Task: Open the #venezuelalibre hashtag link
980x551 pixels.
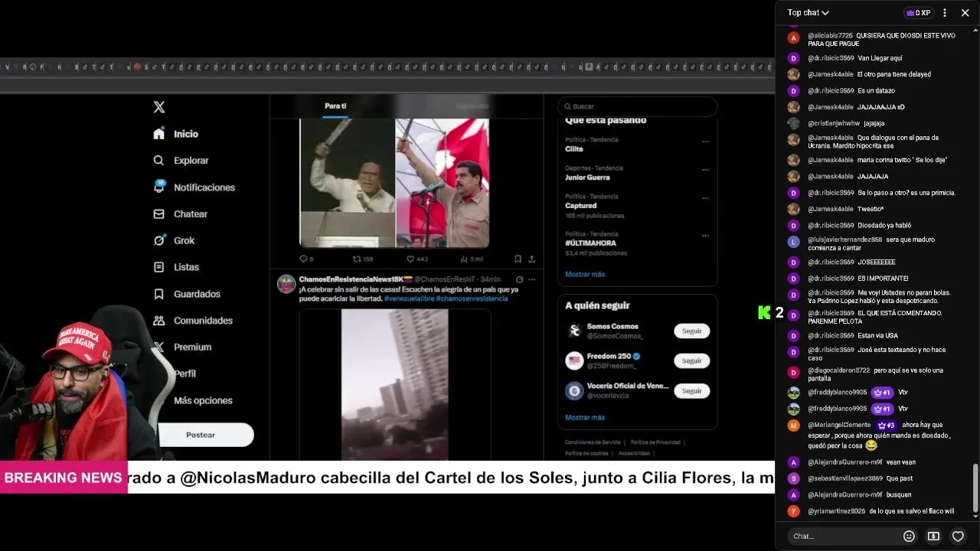Action: (x=409, y=298)
